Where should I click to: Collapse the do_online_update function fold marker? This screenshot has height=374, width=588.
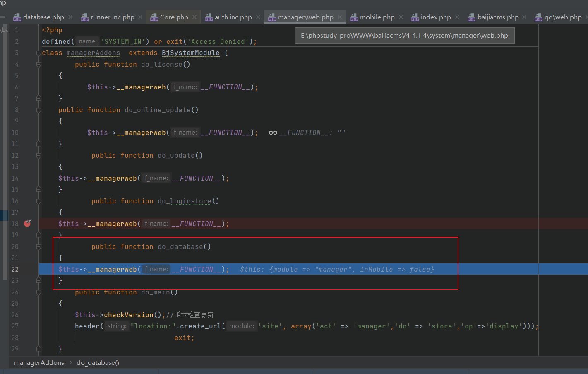pos(38,110)
